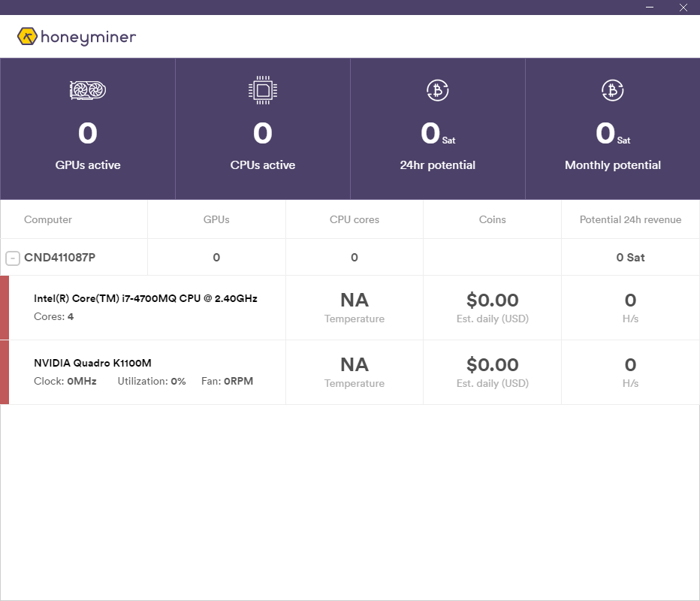Click the 24hr potential label
The width and height of the screenshot is (700, 601).
point(437,165)
